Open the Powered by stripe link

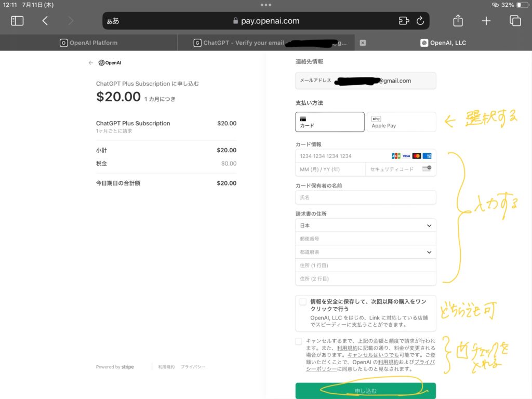click(115, 367)
